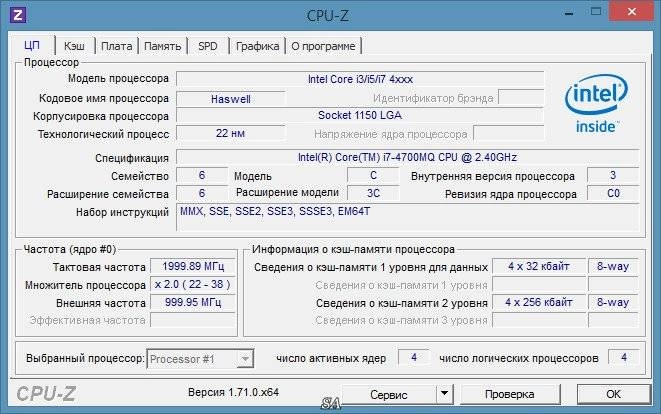
Task: Click the Проверка button
Action: (509, 394)
